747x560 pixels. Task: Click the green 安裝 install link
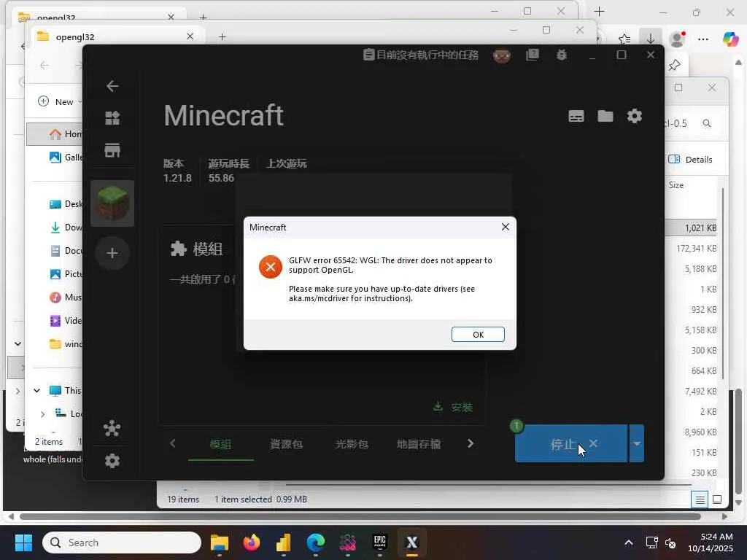click(x=452, y=407)
